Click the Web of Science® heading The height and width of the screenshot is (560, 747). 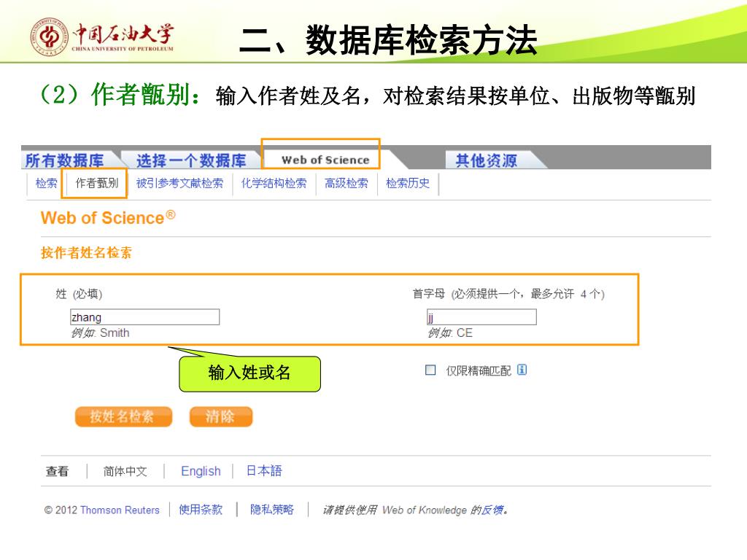tap(108, 217)
